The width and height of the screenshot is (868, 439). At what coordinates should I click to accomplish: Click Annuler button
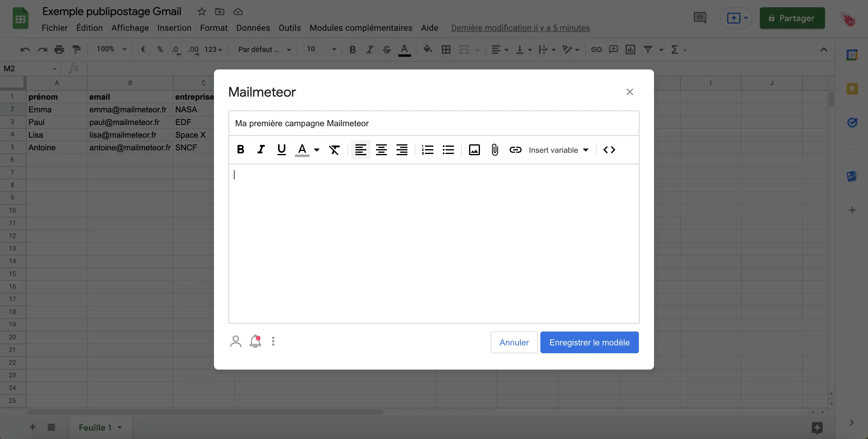click(x=514, y=342)
